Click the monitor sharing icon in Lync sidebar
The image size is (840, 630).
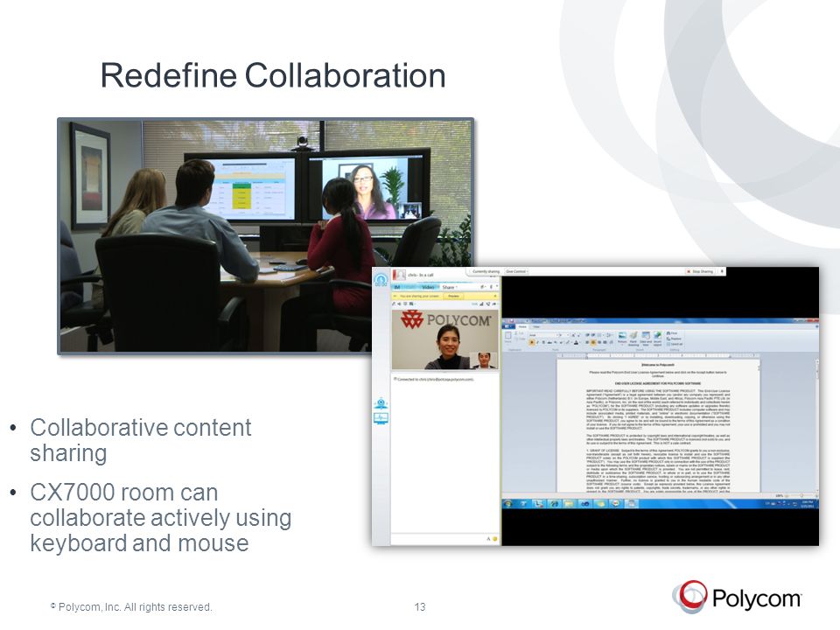click(381, 418)
